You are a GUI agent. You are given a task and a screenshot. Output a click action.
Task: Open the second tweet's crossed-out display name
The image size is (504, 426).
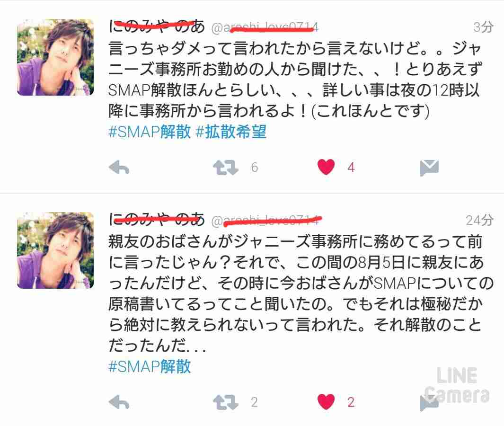(x=157, y=220)
